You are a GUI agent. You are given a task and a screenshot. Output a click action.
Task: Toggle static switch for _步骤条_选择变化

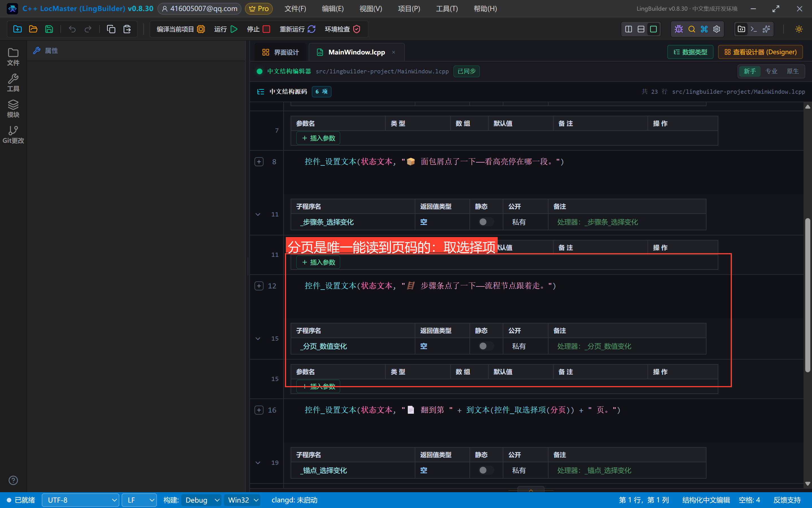[486, 222]
